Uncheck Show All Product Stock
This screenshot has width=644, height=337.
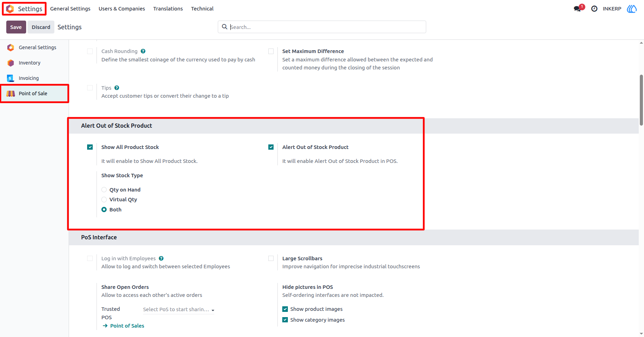(90, 147)
